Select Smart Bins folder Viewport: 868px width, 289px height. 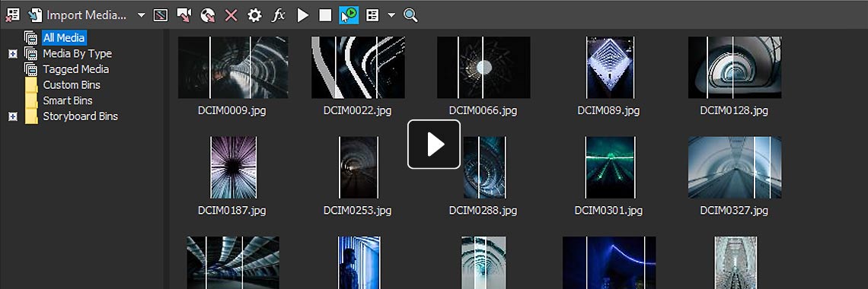coord(68,100)
